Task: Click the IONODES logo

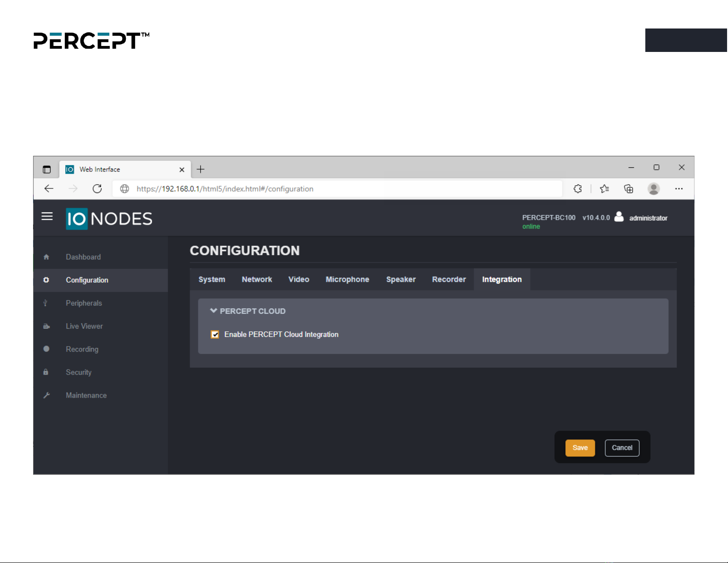Action: pos(109,219)
